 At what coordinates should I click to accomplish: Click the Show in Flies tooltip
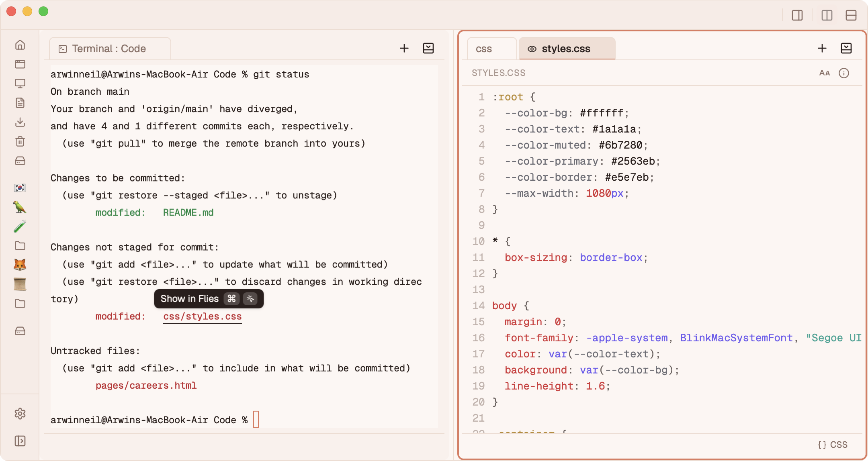(209, 299)
